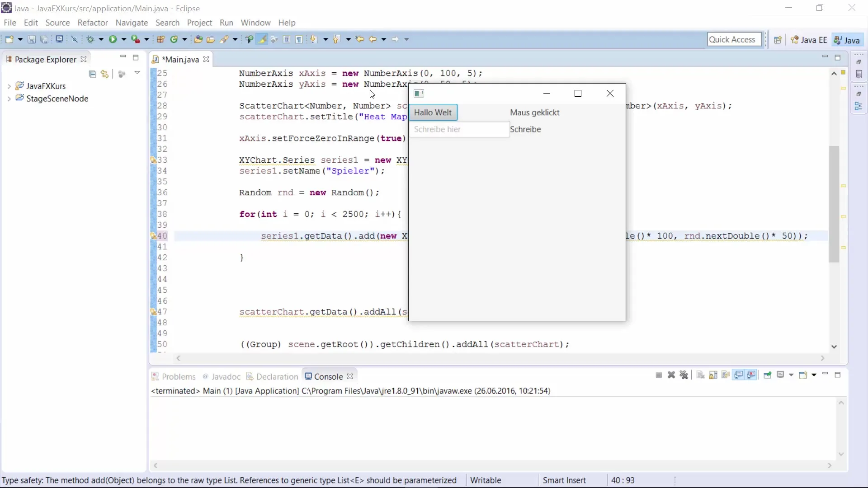Click the Display Selected Console icon

pyautogui.click(x=781, y=375)
